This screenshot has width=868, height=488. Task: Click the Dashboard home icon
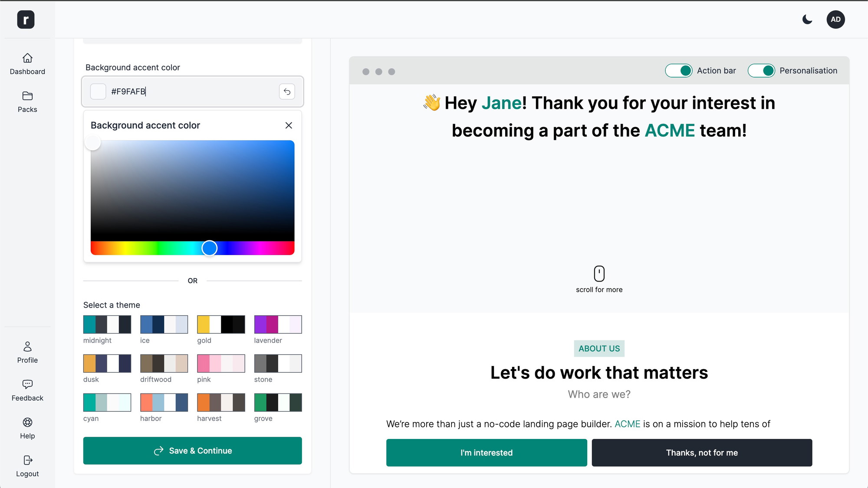click(27, 58)
